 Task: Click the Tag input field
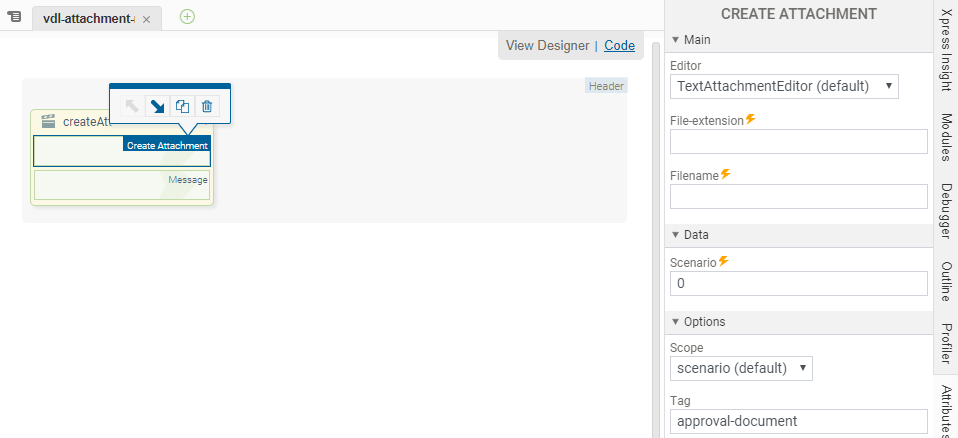click(799, 421)
